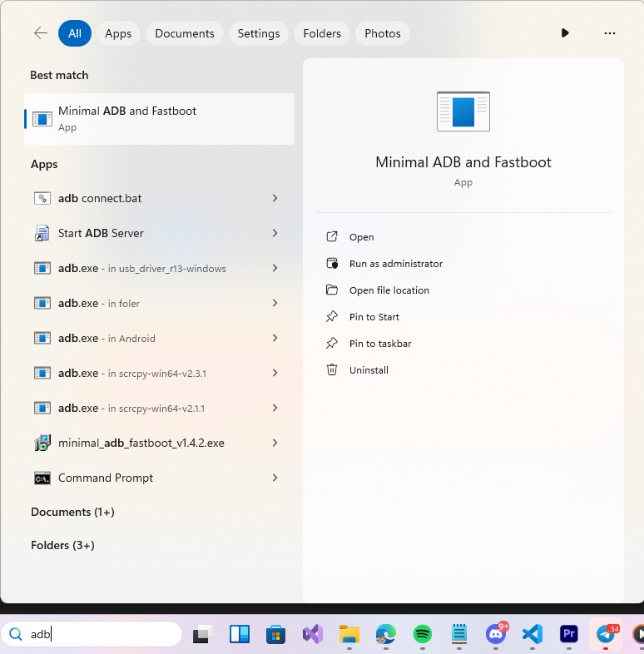Open the three-dots more options menu
The width and height of the screenshot is (644, 654).
point(610,33)
